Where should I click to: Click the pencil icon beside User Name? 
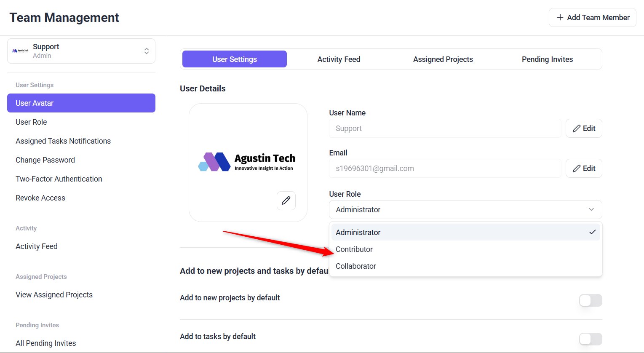point(577,128)
